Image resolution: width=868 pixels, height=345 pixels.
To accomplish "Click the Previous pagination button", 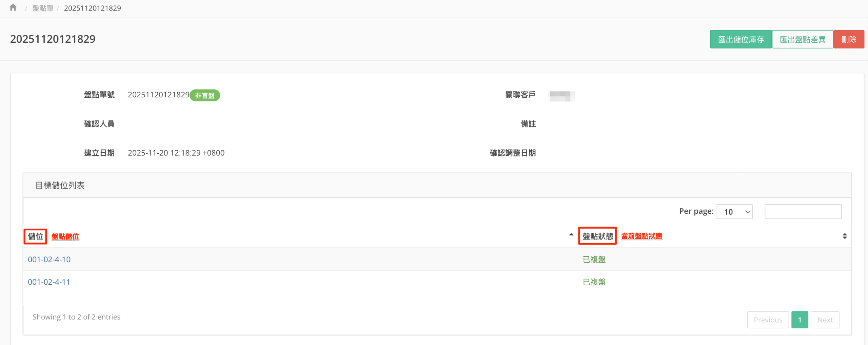I will pos(768,320).
